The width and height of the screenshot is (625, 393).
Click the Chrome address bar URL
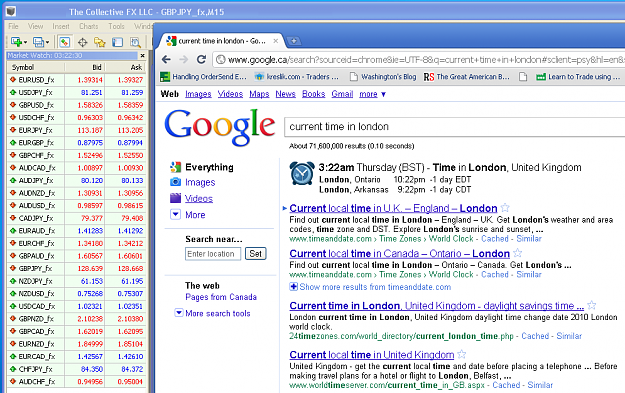(x=425, y=60)
